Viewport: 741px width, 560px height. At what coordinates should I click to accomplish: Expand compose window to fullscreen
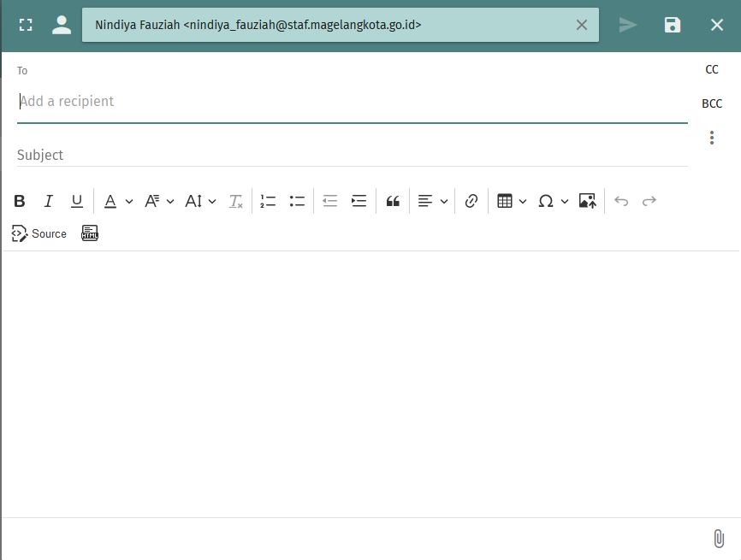(x=26, y=25)
